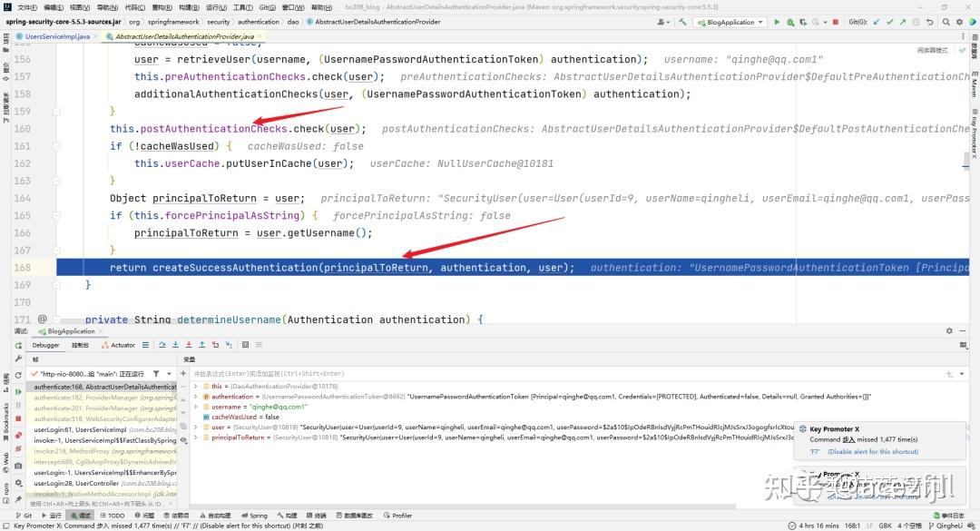Run BlogApplication using the green play icon
The width and height of the screenshot is (980, 531).
(x=778, y=21)
